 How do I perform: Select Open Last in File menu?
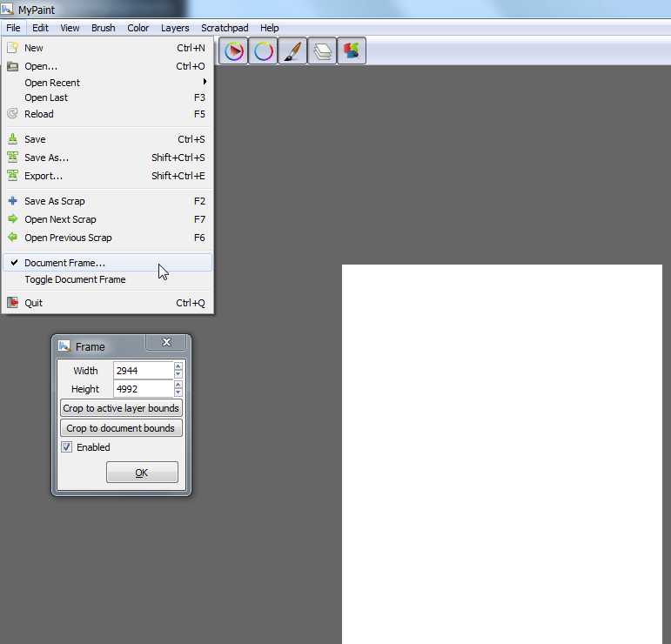pyautogui.click(x=107, y=97)
